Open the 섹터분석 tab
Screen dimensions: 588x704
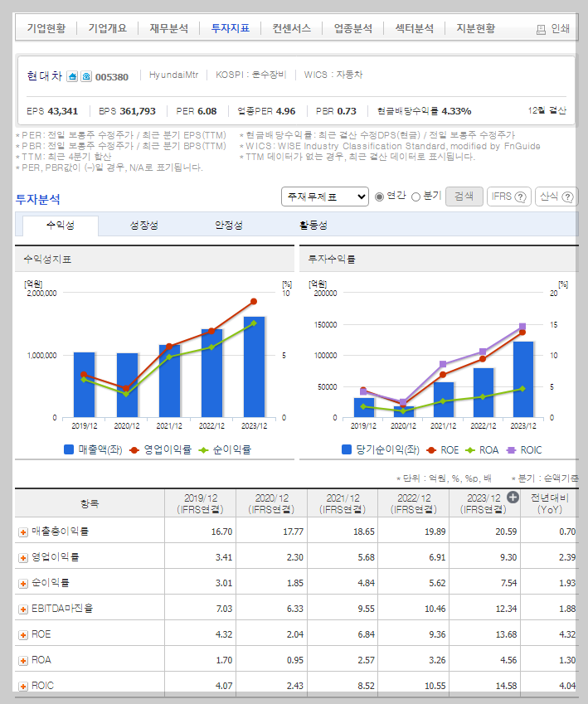coord(415,28)
